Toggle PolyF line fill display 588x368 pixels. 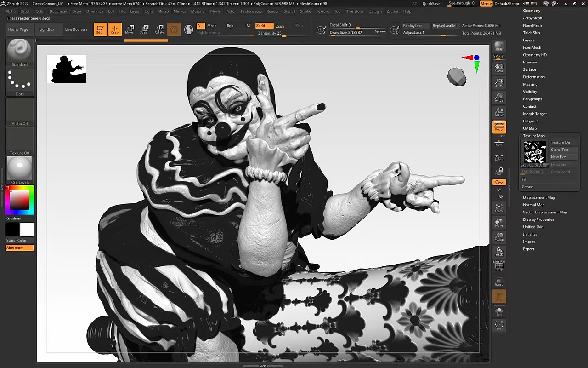(499, 267)
